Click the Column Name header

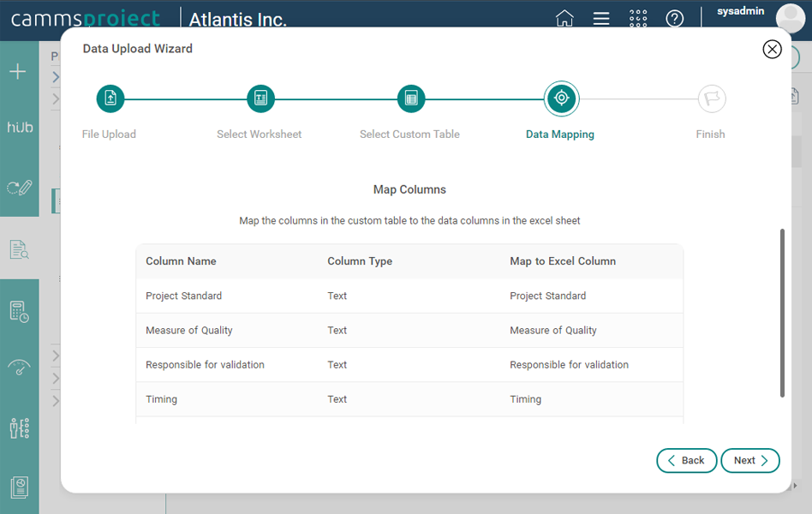[x=181, y=261]
